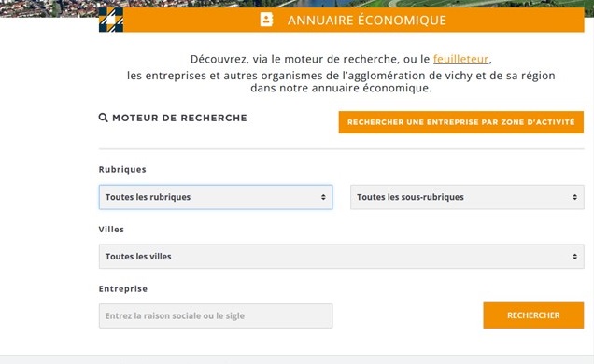
Task: Click the magnifier icon near Moteur de recherche
Action: point(103,118)
